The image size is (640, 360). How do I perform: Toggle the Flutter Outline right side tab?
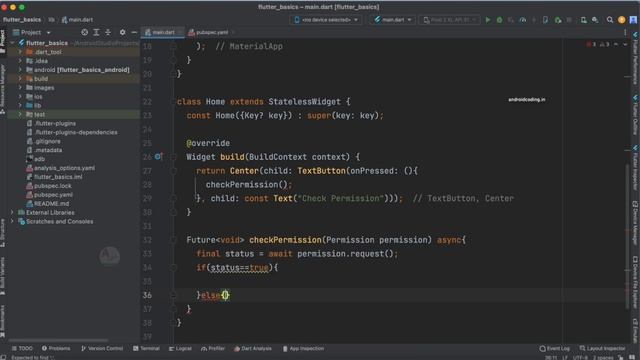(636, 115)
